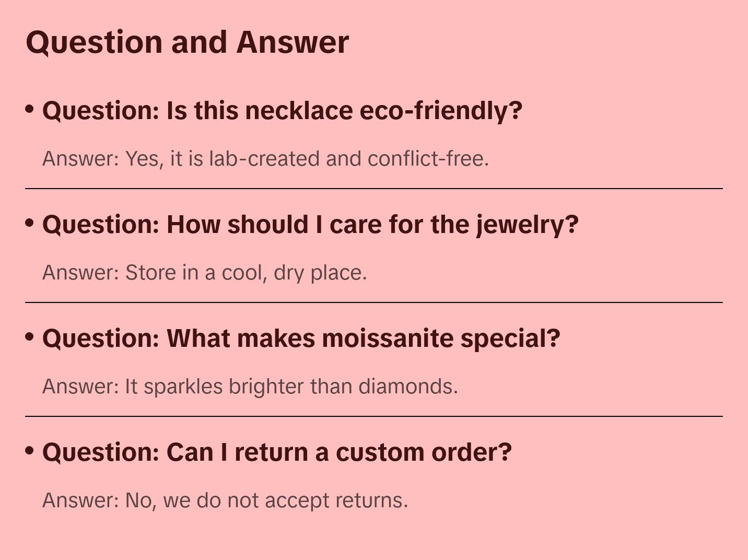Viewport: 748px width, 560px height.
Task: Click the divider line under the storage answer
Action: pos(374,302)
